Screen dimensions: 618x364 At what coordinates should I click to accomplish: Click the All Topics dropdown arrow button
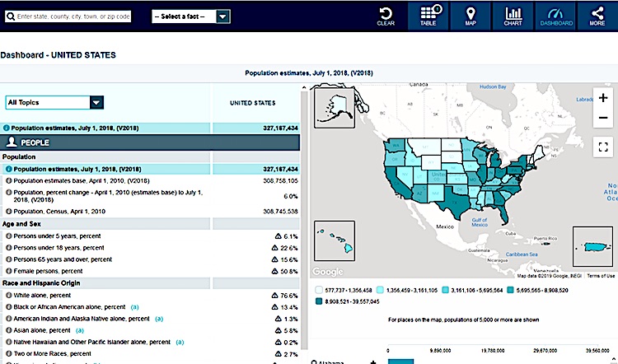(x=96, y=102)
